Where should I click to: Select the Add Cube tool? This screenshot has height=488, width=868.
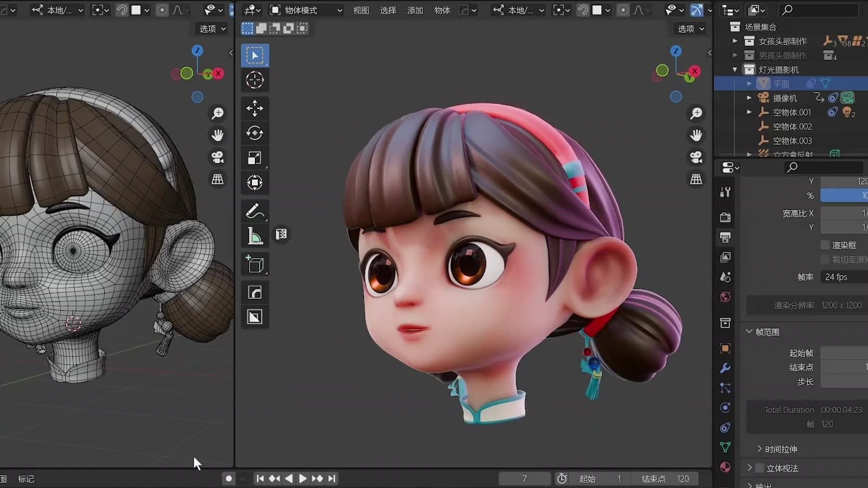point(255,264)
